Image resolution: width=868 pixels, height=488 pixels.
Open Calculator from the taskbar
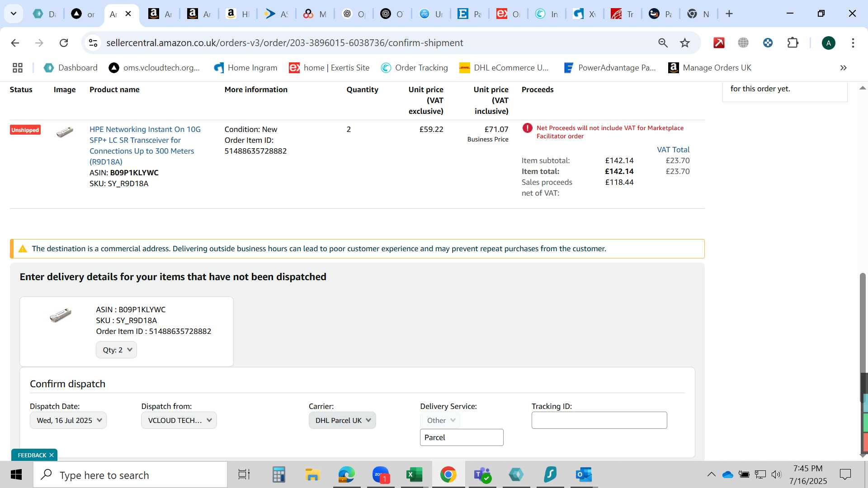[x=278, y=475]
